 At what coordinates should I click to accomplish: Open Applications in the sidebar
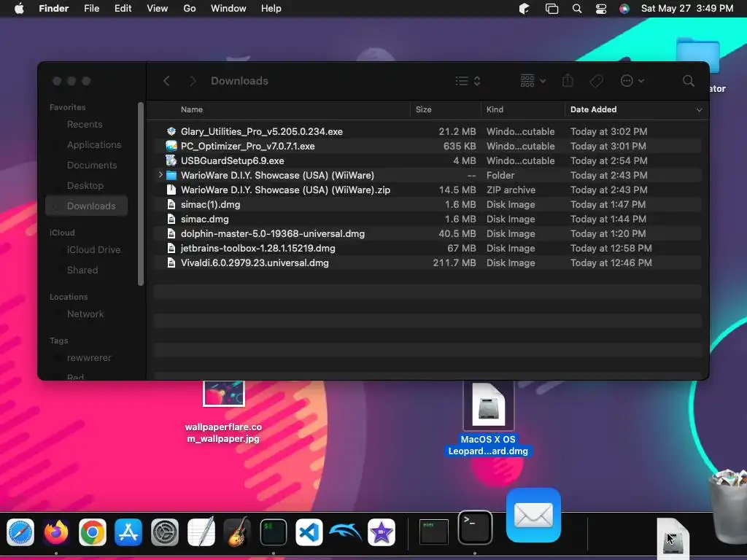coord(94,145)
